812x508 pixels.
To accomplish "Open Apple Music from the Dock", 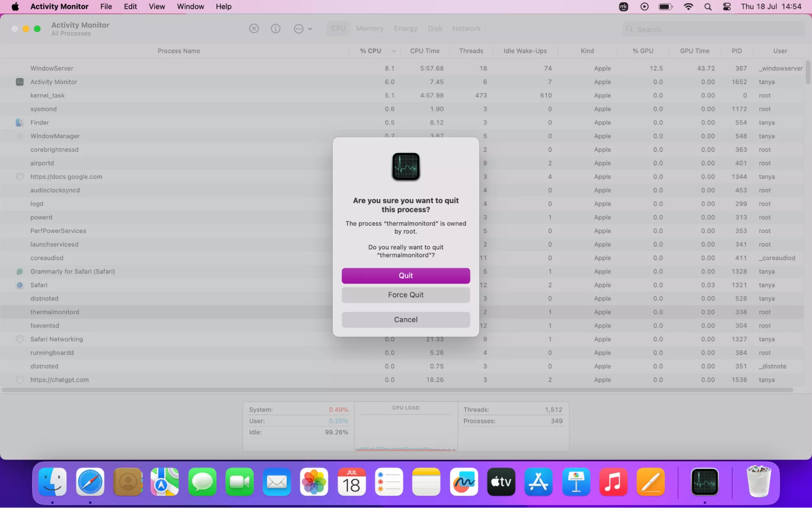I will [x=613, y=482].
